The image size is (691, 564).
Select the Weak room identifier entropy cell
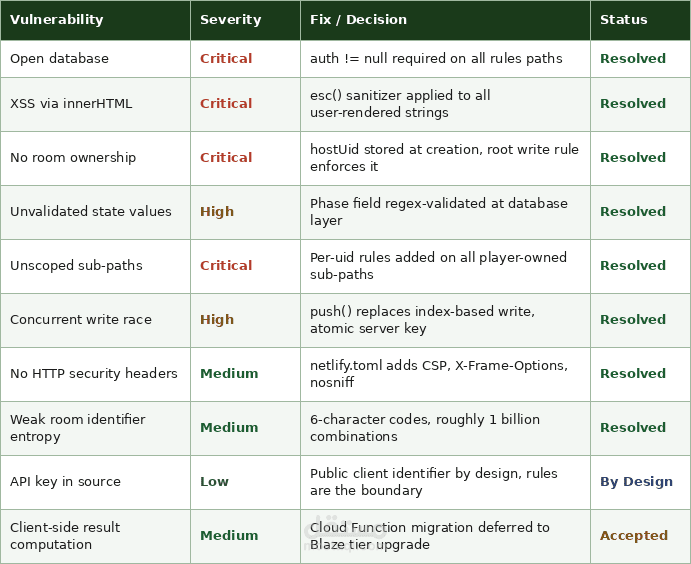pyautogui.click(x=78, y=428)
